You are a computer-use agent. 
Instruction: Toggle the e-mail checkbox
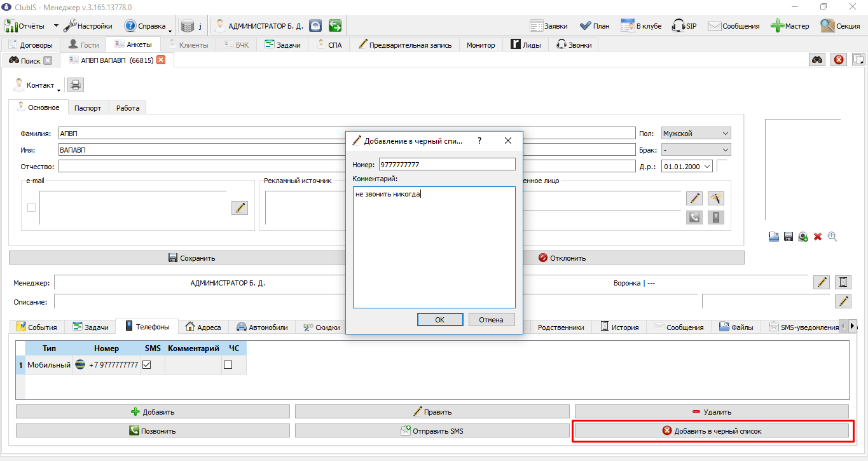(32, 207)
